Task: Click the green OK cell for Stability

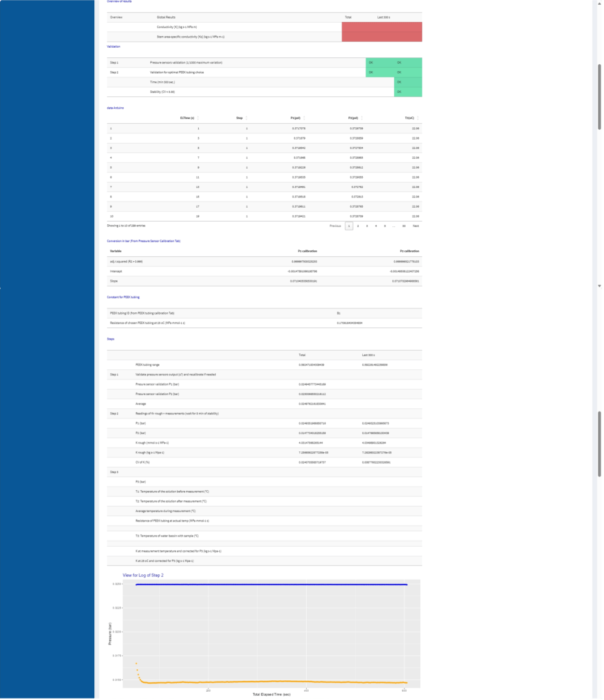Action: [x=407, y=91]
